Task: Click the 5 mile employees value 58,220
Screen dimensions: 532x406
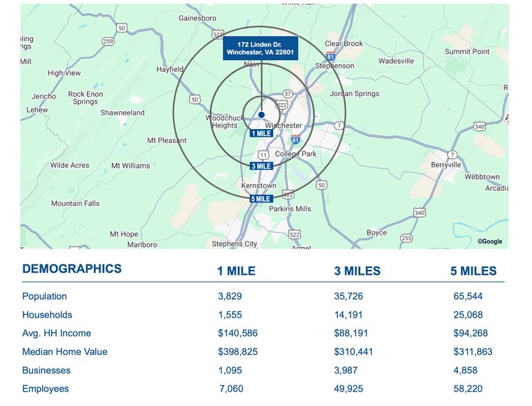Action: [473, 389]
